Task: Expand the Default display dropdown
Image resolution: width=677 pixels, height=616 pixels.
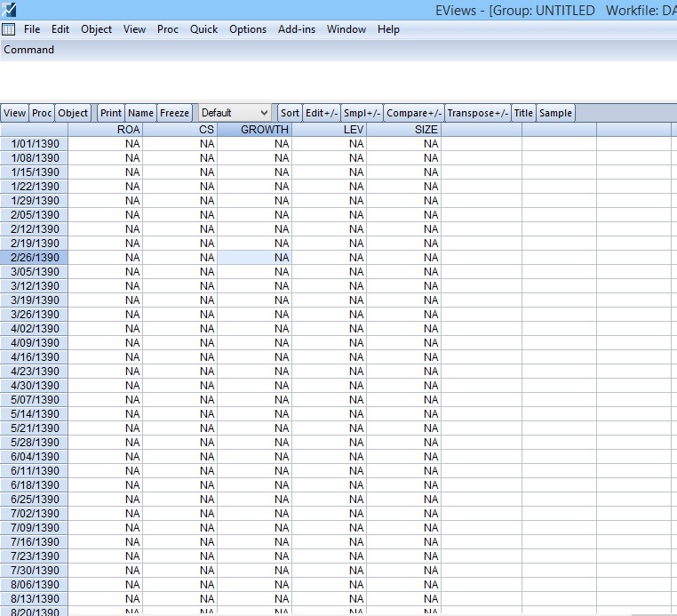Action: click(x=235, y=113)
